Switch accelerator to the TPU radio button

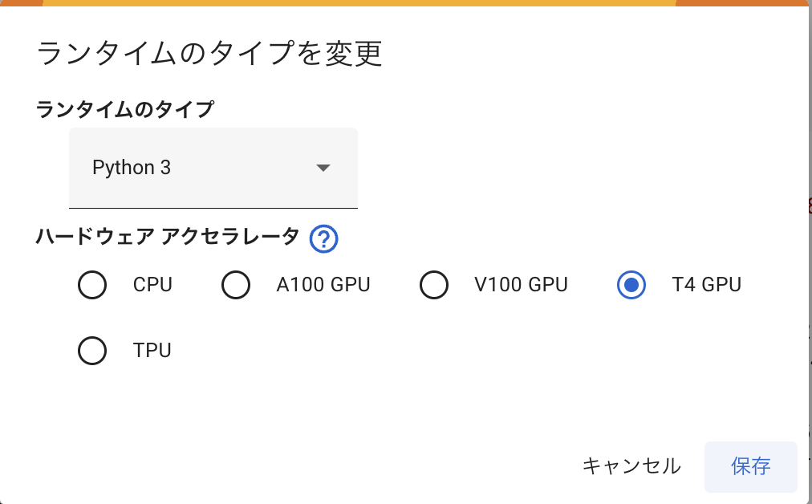click(x=92, y=351)
